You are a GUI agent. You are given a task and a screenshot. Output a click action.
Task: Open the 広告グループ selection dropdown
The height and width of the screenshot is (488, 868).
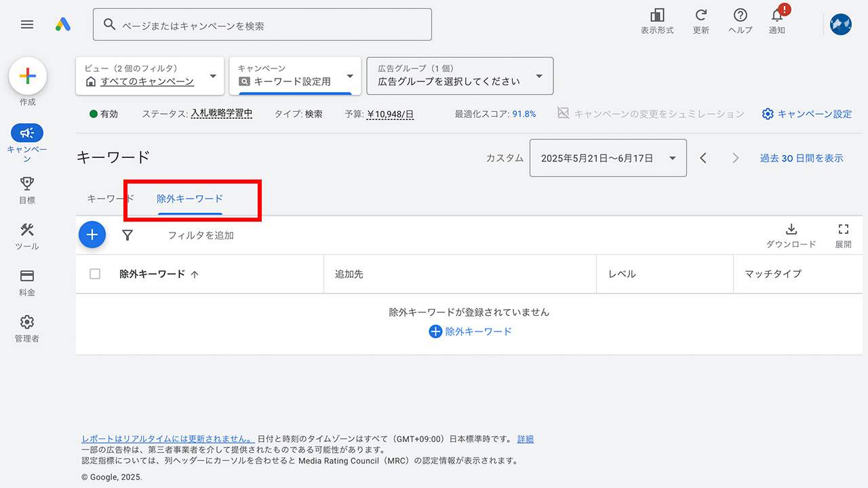click(x=460, y=76)
